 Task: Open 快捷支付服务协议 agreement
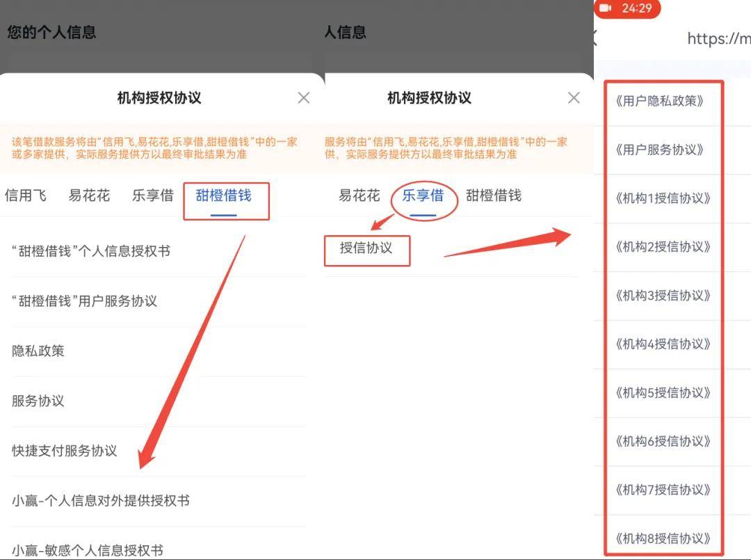(63, 451)
